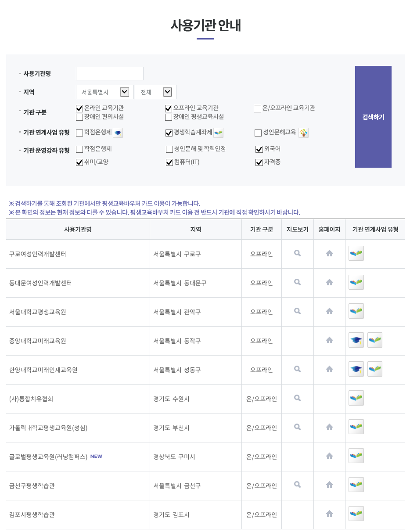The image size is (410, 532).
Task: Open homepage of 가톨릭대학교평생교육원(성심)
Action: pos(329,427)
